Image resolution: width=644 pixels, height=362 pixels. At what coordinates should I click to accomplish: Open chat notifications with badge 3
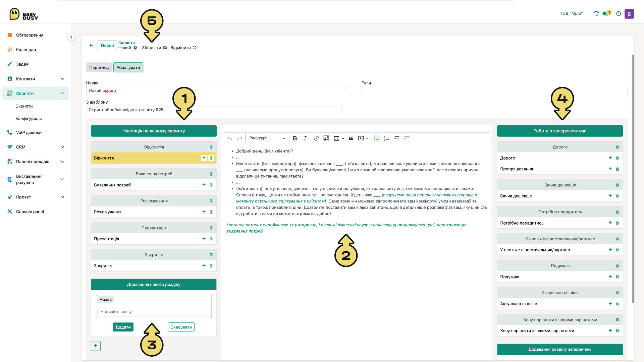pos(607,13)
